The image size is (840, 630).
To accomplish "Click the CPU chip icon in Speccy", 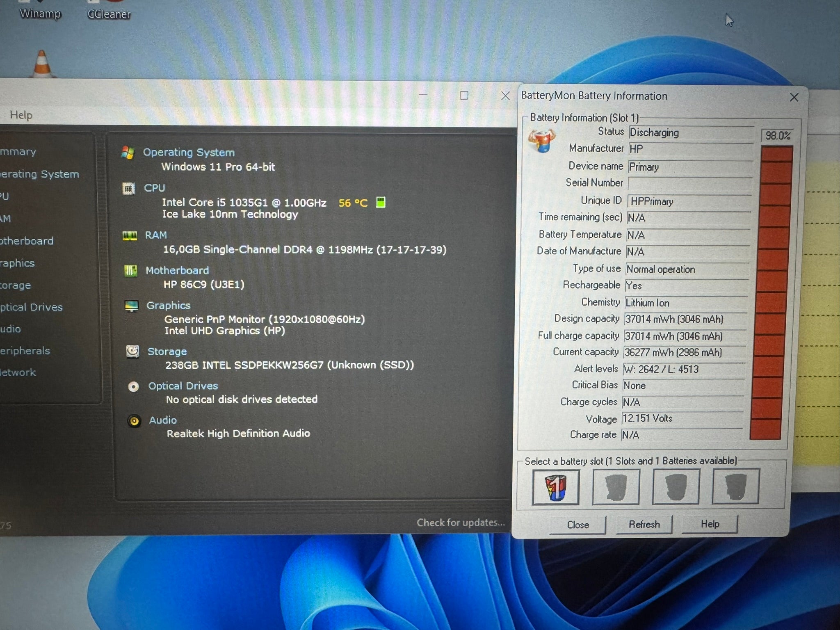I will point(129,188).
